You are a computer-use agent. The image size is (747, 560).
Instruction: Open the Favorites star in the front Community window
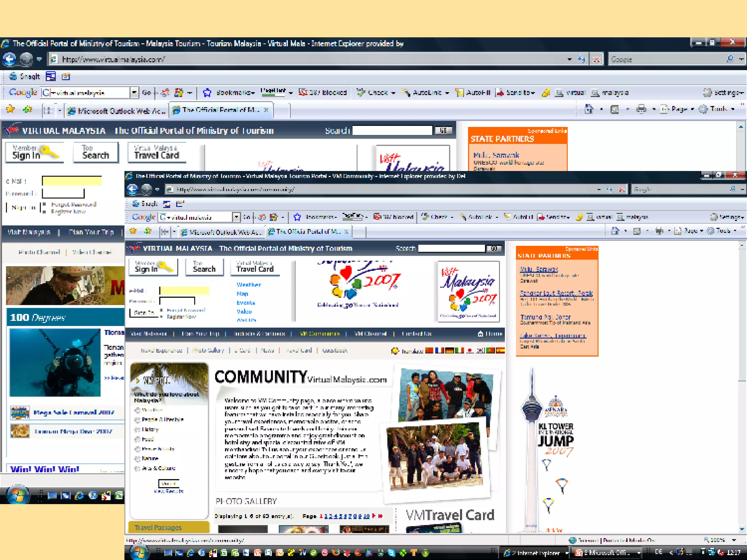point(133,231)
